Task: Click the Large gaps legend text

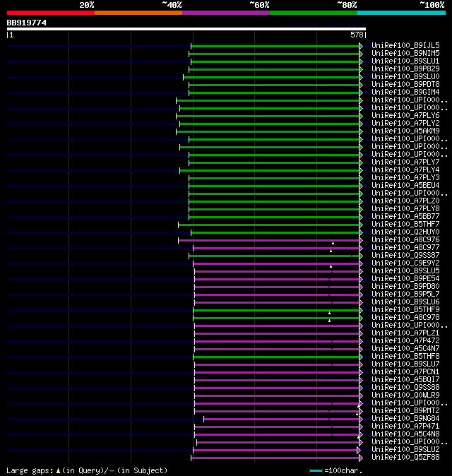Action: [x=87, y=470]
